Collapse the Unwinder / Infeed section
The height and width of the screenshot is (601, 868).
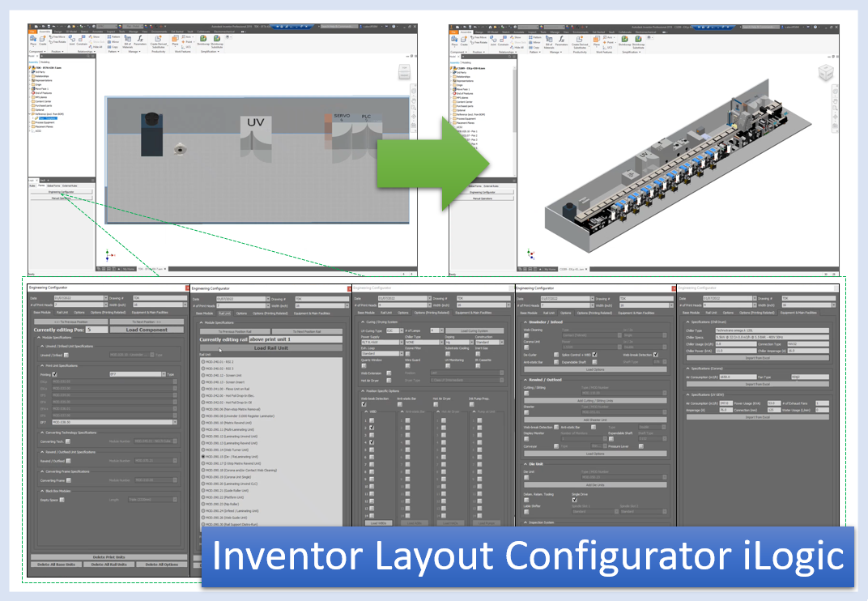click(525, 322)
